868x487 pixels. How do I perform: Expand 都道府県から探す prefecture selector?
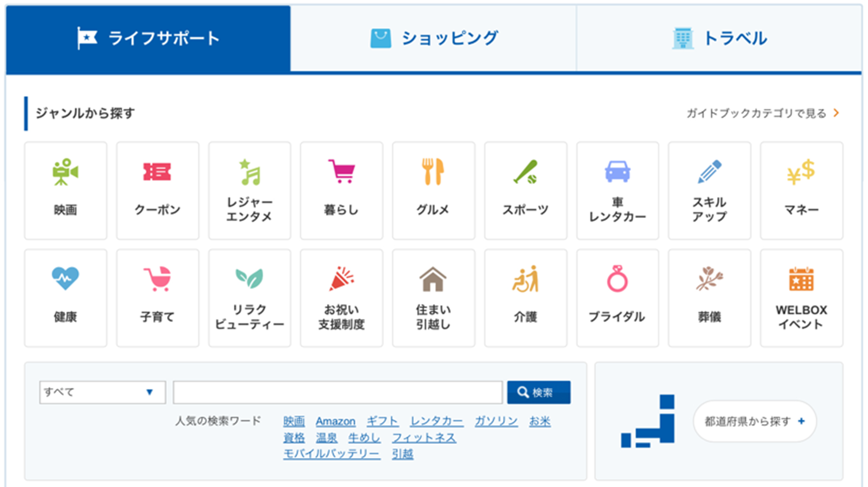pos(755,421)
